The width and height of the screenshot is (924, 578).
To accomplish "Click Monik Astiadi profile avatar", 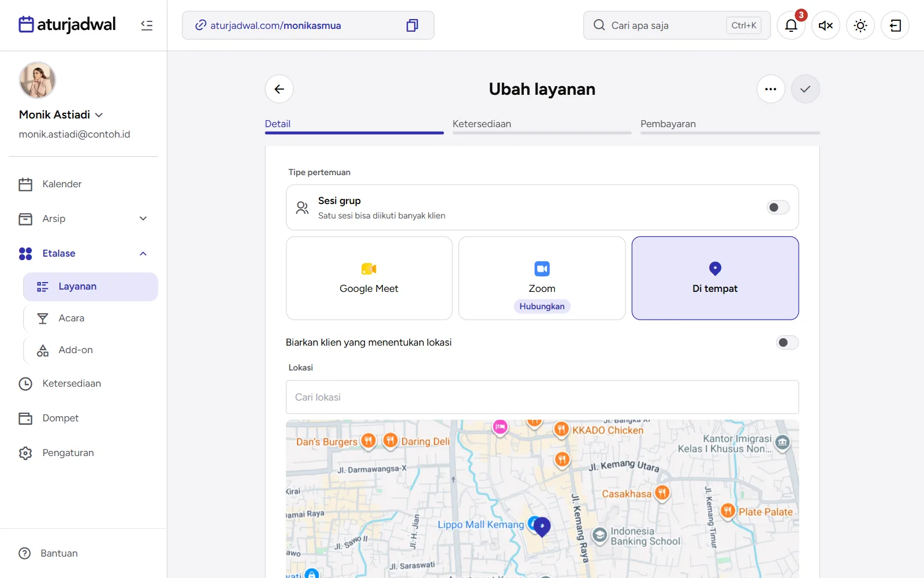I will [x=38, y=80].
